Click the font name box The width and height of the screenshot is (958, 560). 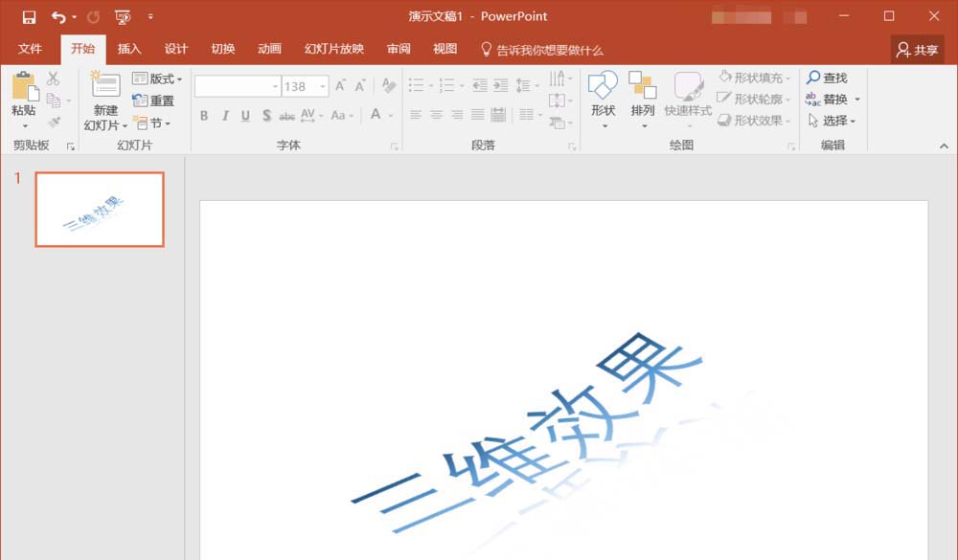coord(237,87)
